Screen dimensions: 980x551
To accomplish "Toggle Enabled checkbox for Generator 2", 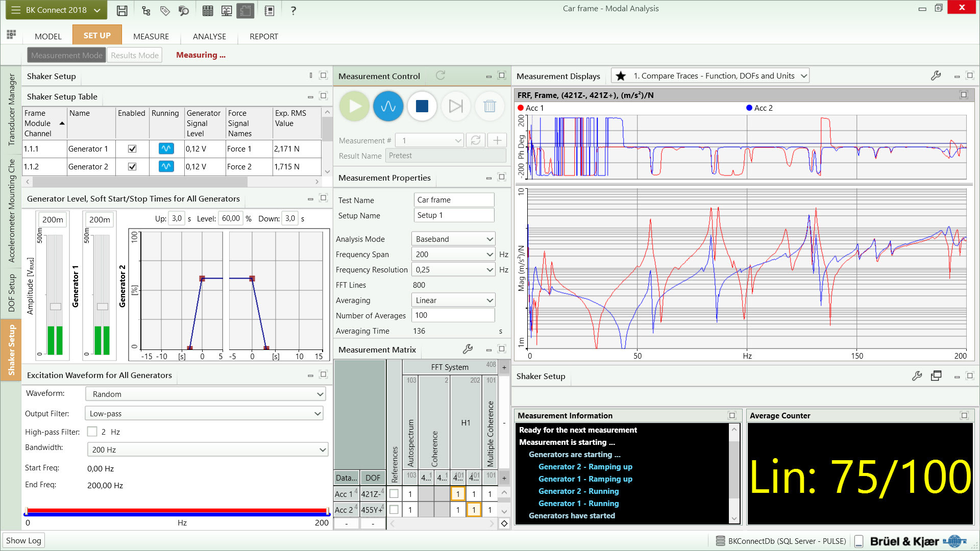I will pyautogui.click(x=132, y=167).
